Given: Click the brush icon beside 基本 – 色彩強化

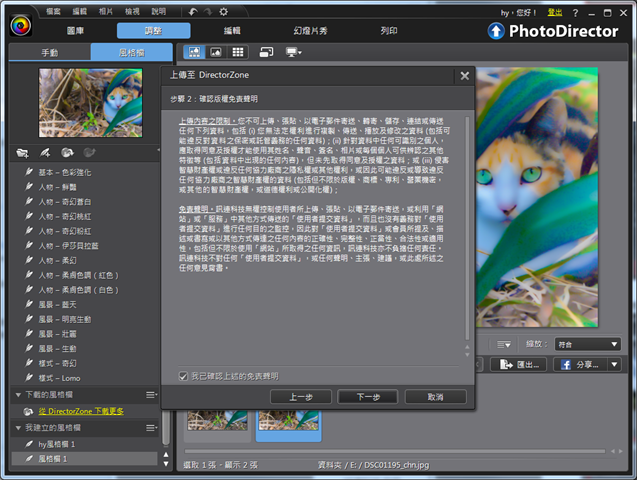Looking at the screenshot, I should 29,172.
